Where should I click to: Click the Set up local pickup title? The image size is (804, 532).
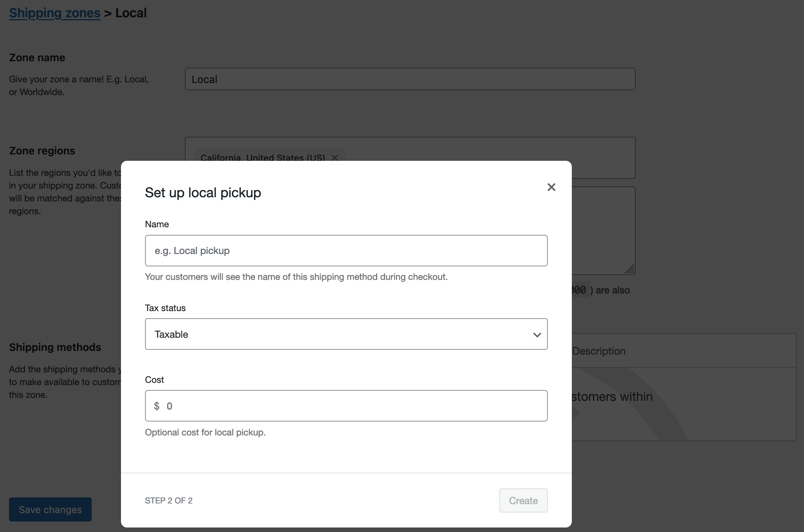[x=203, y=192]
